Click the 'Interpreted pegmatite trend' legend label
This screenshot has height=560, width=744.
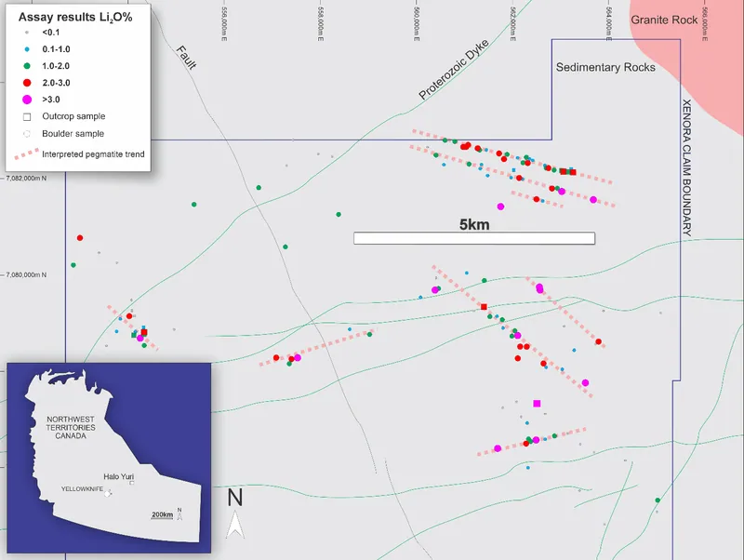pos(93,154)
